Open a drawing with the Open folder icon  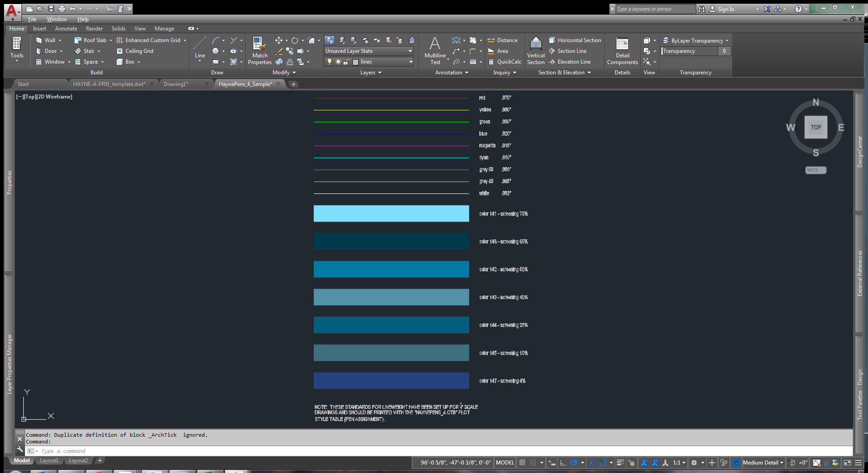pos(40,9)
